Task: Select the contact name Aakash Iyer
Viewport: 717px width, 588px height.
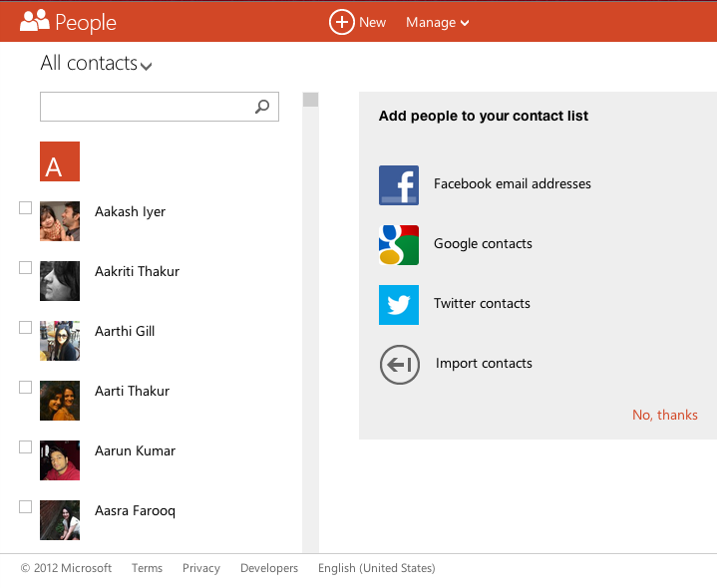Action: [130, 212]
